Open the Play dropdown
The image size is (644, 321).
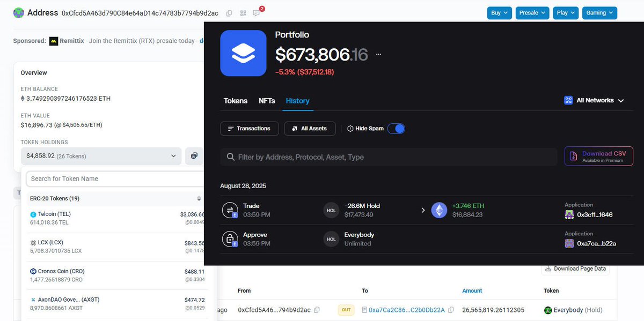pyautogui.click(x=566, y=13)
